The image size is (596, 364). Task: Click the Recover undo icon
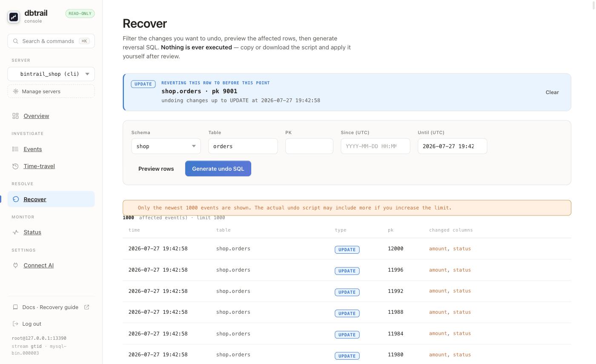(16, 199)
